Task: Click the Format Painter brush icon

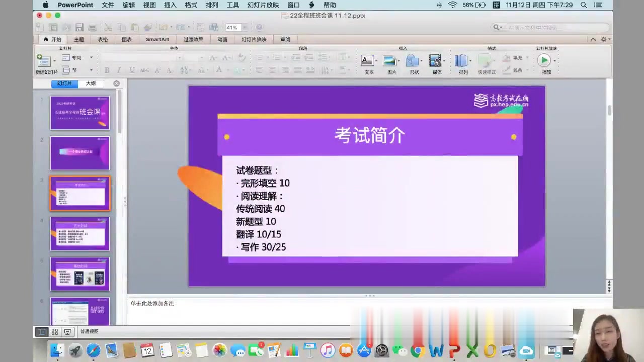Action: (147, 27)
